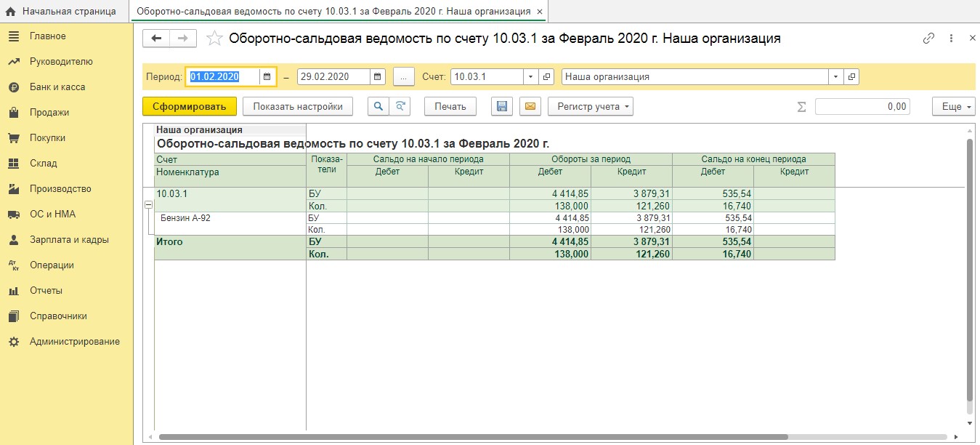Image resolution: width=980 pixels, height=445 pixels.
Task: Click Показать настройки button
Action: 298,106
